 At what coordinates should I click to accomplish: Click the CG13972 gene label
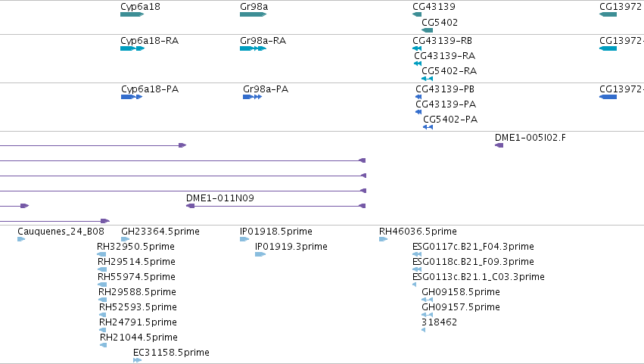pos(621,7)
